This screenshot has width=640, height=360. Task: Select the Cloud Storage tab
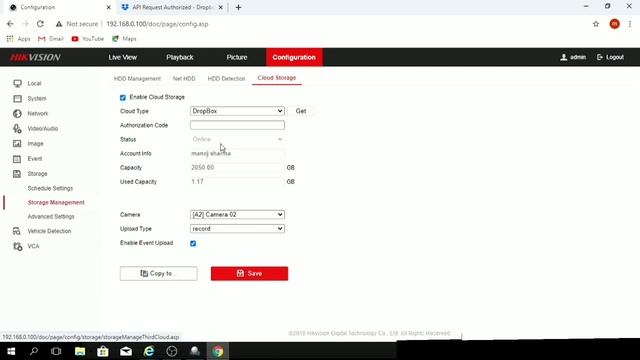click(277, 78)
